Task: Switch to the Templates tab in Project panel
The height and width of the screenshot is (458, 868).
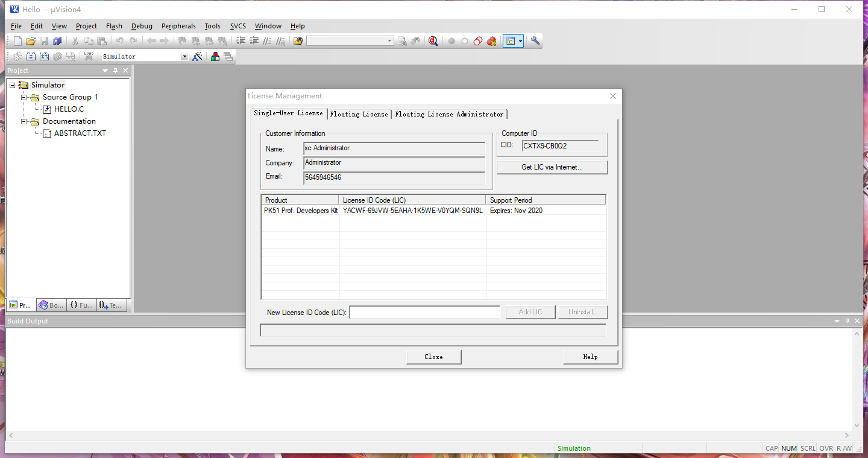Action: [110, 305]
